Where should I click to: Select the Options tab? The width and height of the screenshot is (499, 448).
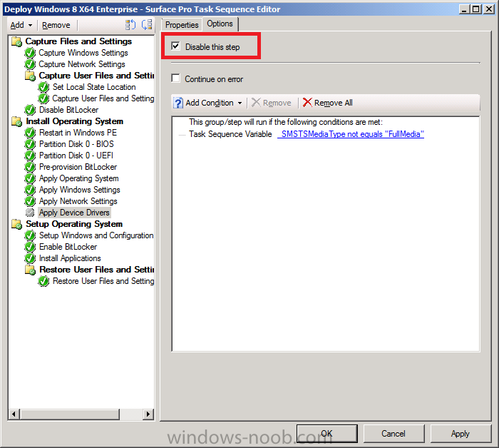click(x=220, y=24)
